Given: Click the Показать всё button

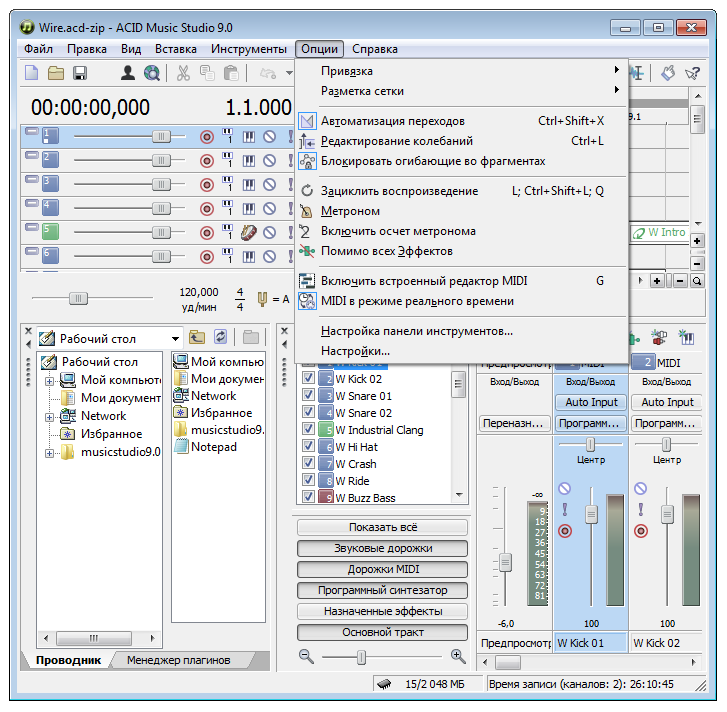Looking at the screenshot, I should tap(383, 527).
